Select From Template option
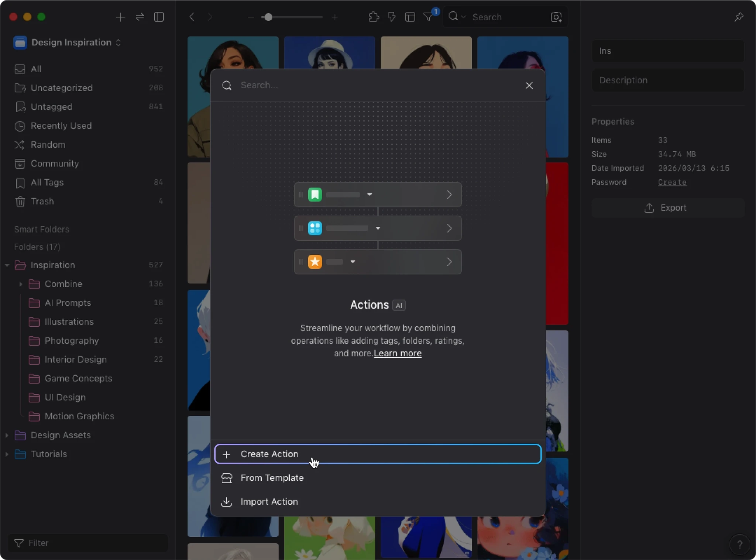The height and width of the screenshot is (560, 756). coord(272,478)
